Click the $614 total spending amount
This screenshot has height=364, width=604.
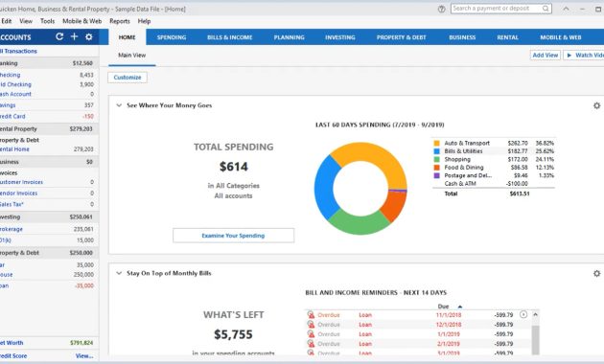[233, 167]
